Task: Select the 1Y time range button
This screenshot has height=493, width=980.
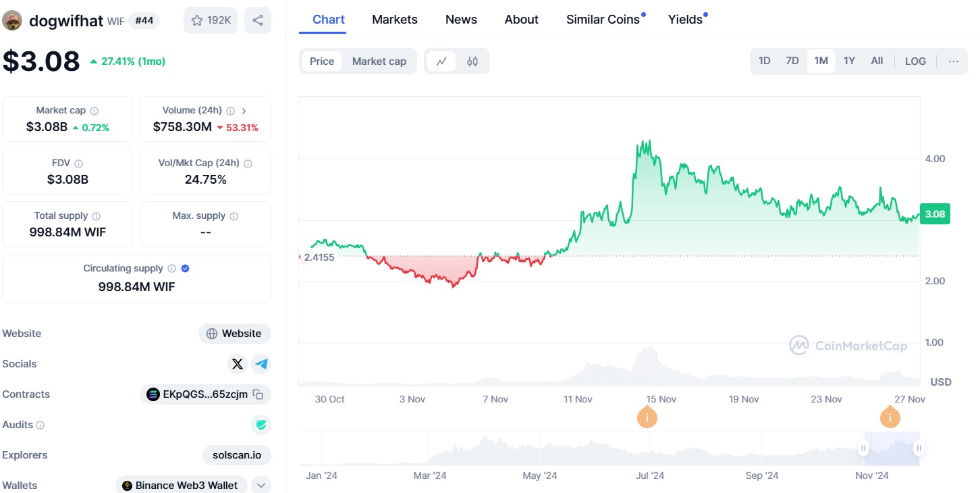Action: (849, 61)
